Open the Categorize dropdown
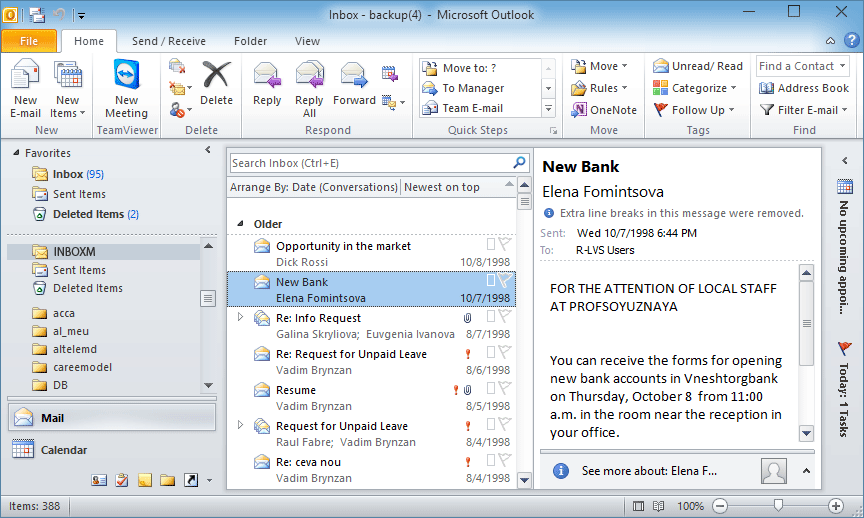The height and width of the screenshot is (518, 864). pos(695,88)
